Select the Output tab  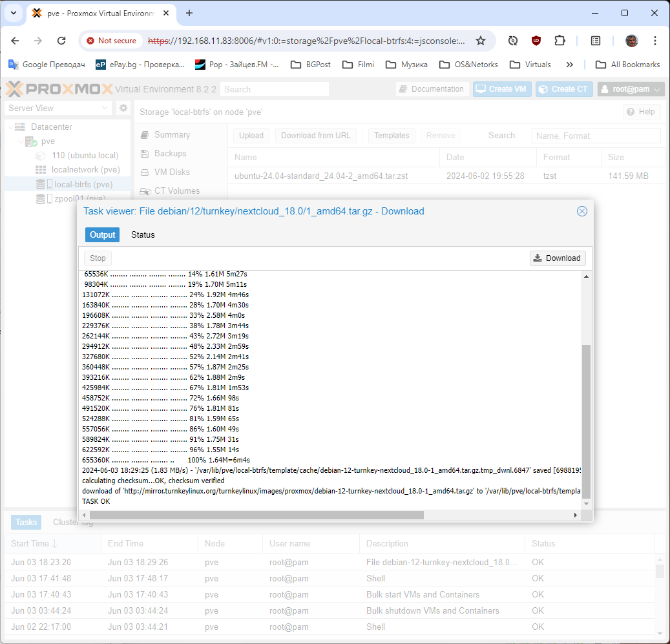tap(102, 235)
